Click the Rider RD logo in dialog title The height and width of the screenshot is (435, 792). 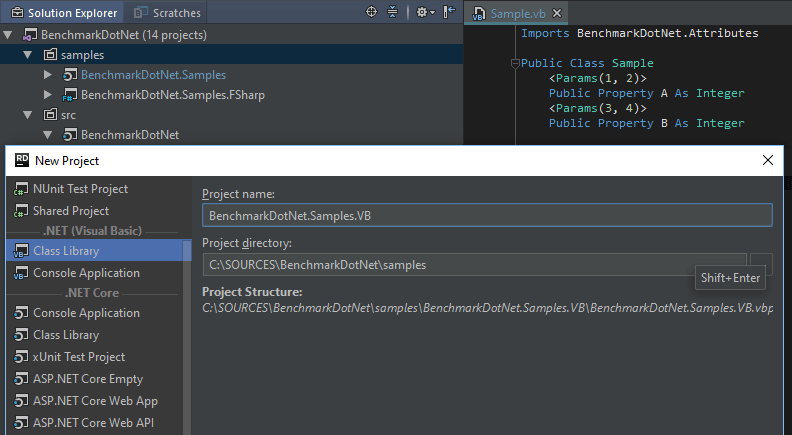pos(22,160)
